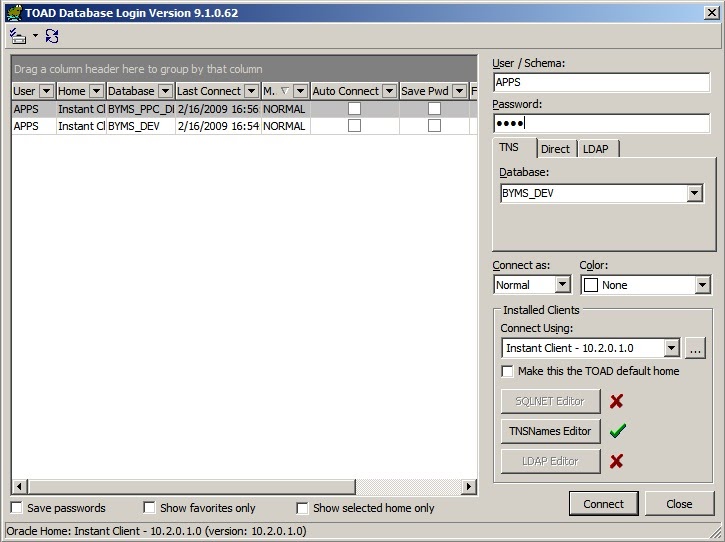Select the BYMS_PPC_D database cell
This screenshot has height=542, width=725.
141,109
